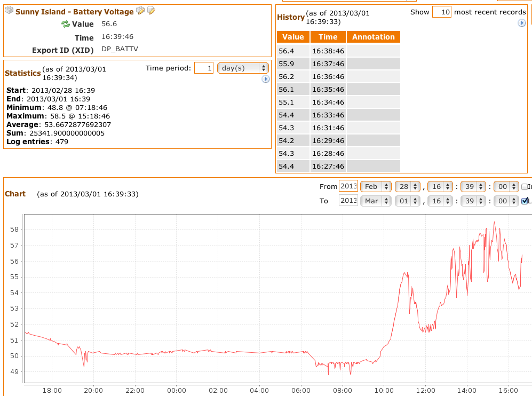
Task: Click the History time 16:33:46
Action: [x=328, y=115]
